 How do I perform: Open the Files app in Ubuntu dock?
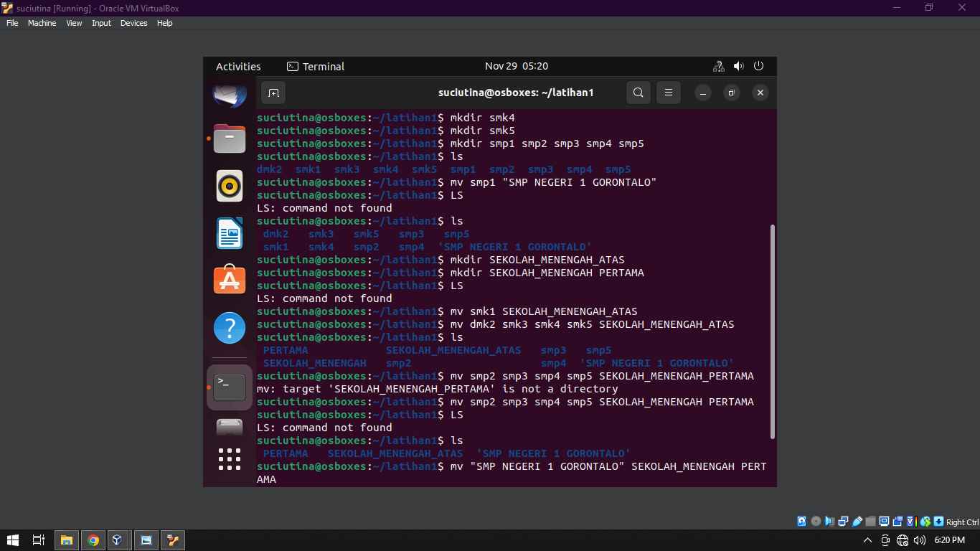coord(230,138)
